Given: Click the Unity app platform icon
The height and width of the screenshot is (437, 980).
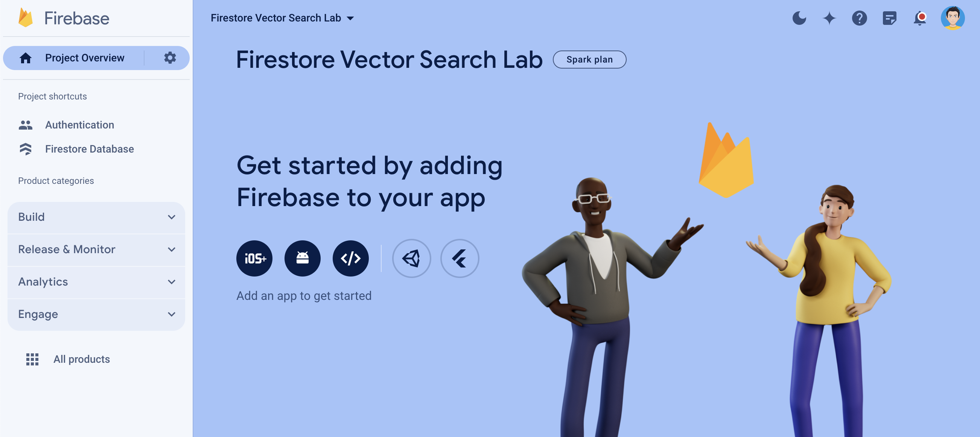Looking at the screenshot, I should (x=412, y=257).
